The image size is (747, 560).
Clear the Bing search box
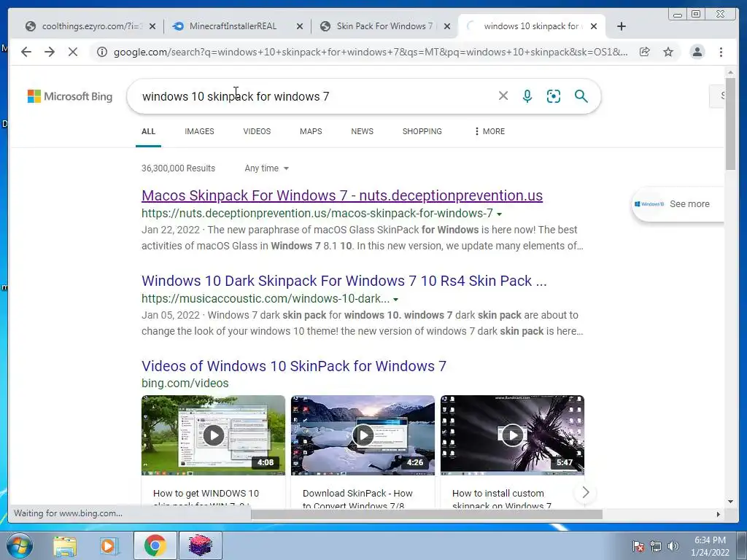point(503,96)
